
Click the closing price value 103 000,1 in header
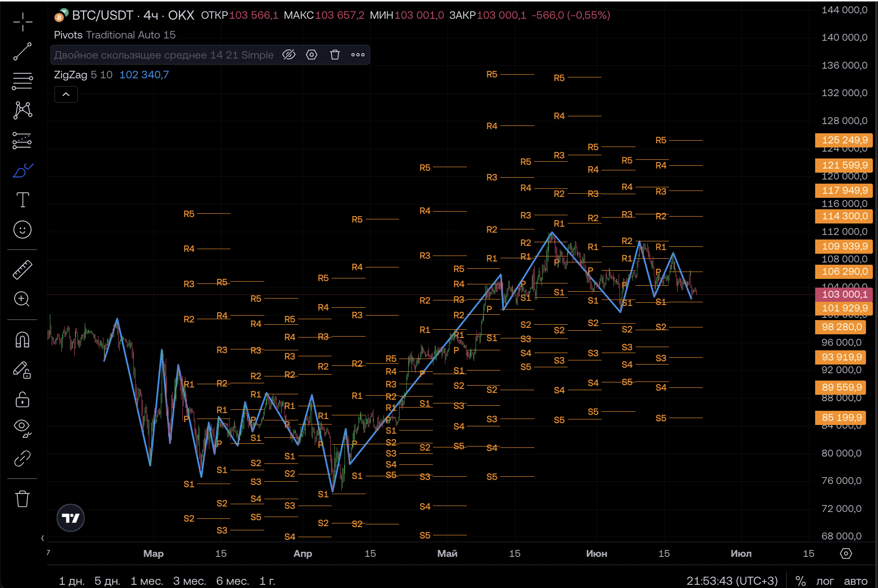501,15
